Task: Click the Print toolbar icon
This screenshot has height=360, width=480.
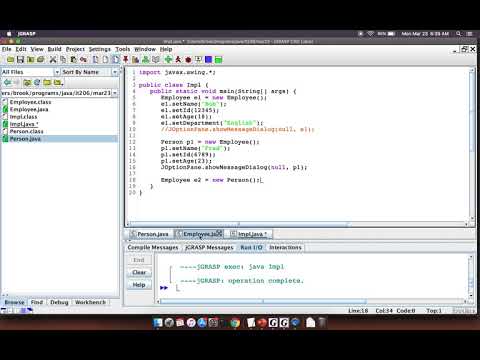Action: click(x=41, y=60)
